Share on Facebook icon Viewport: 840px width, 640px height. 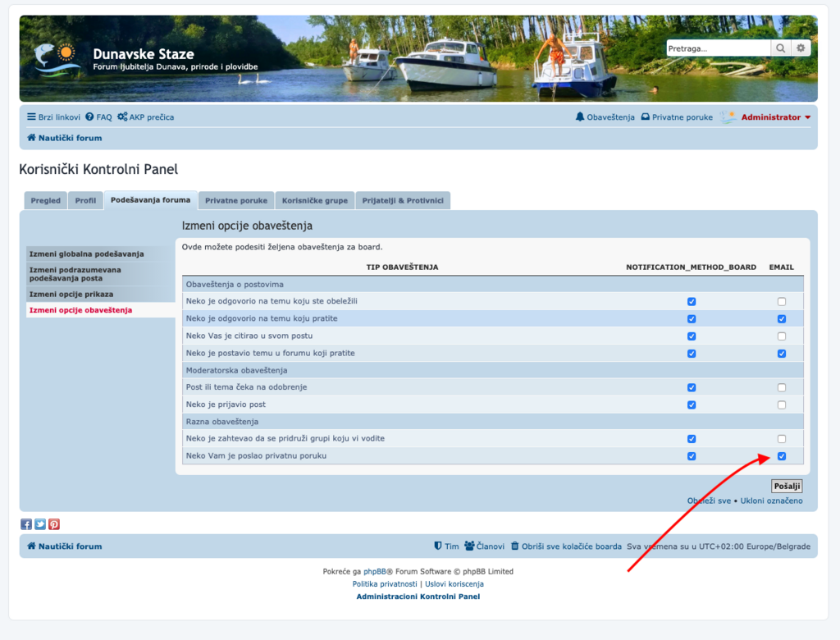[26, 524]
